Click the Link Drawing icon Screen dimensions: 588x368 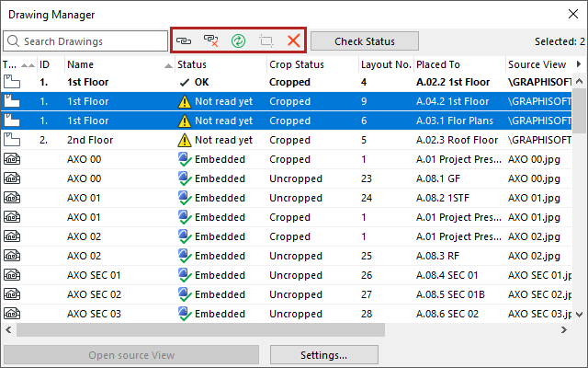pyautogui.click(x=186, y=41)
